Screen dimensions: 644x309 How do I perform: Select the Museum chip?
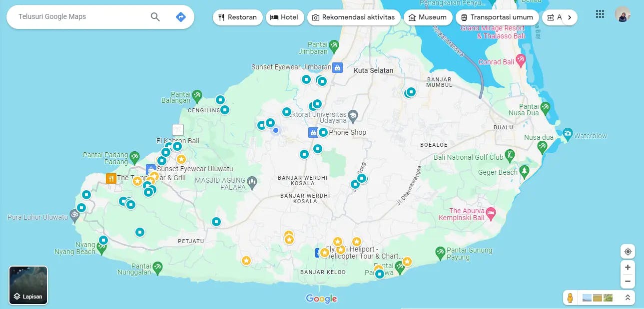[x=428, y=17]
